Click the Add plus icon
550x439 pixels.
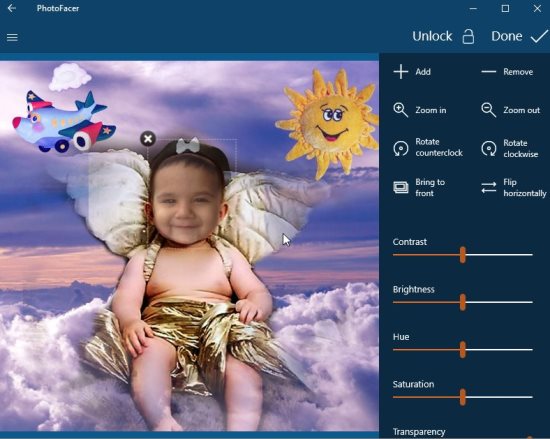coord(401,72)
